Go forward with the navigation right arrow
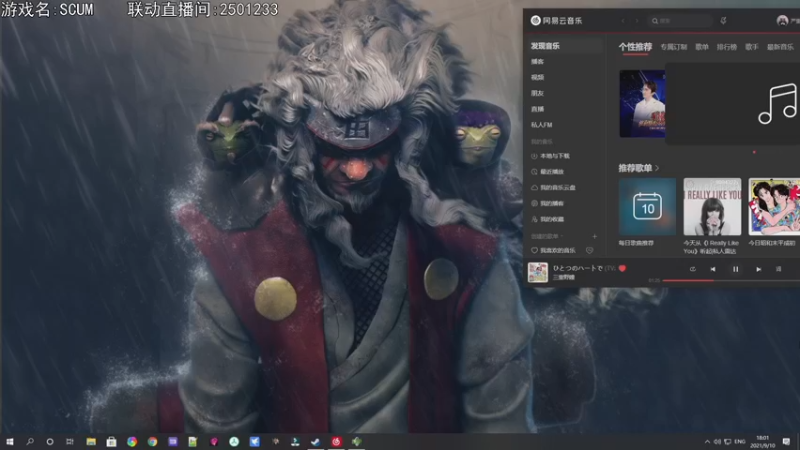800x450 pixels. 637,21
